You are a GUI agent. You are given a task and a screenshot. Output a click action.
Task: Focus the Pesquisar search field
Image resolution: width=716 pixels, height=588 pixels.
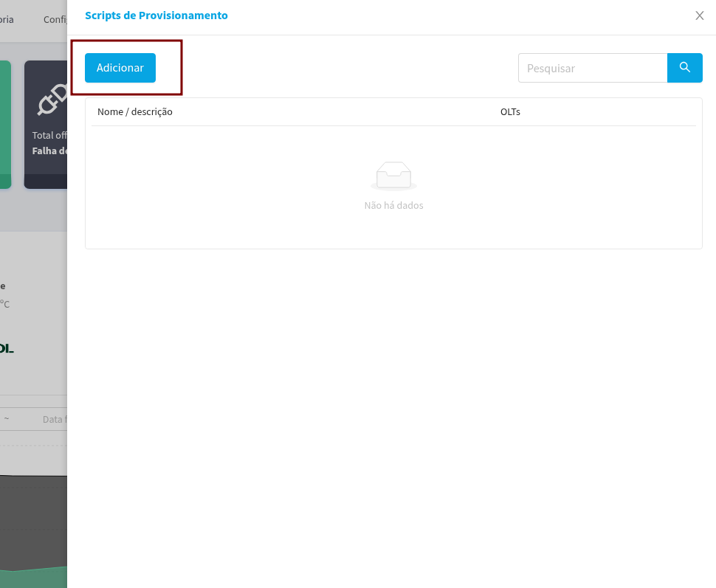tap(593, 68)
